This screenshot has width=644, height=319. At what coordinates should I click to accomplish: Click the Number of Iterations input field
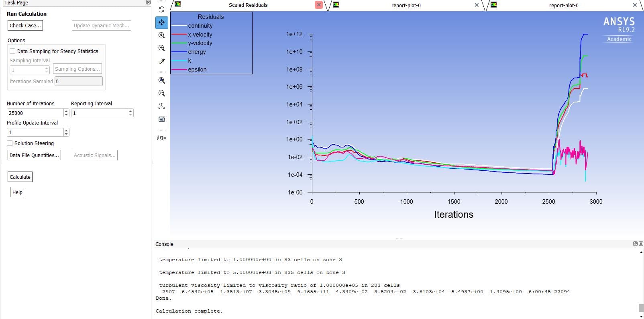tap(35, 113)
